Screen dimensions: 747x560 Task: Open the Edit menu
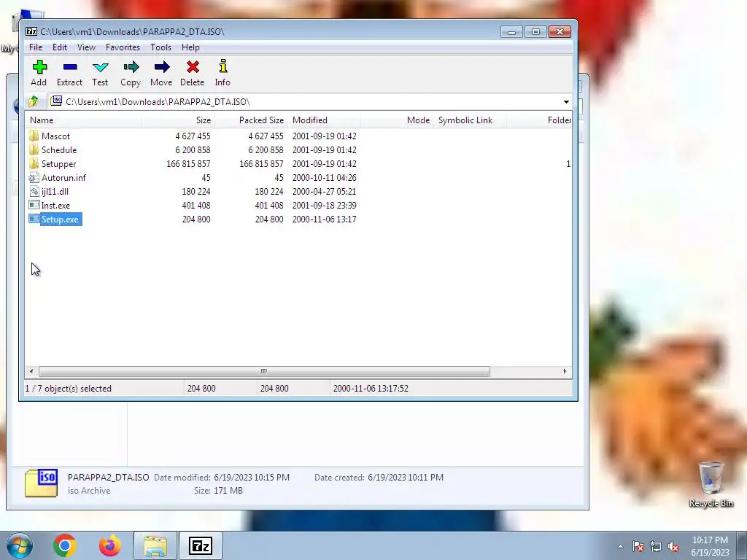click(60, 47)
